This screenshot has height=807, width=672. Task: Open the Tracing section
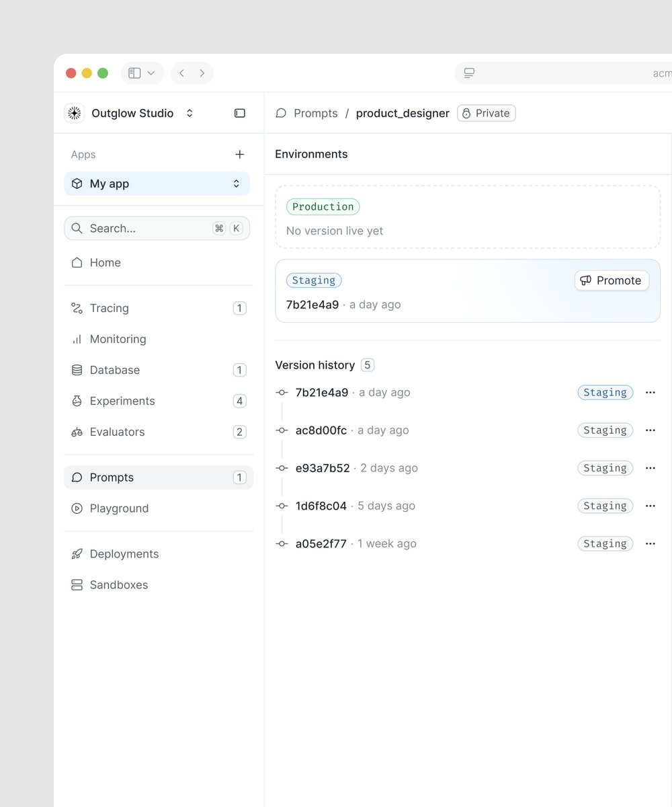pyautogui.click(x=159, y=308)
